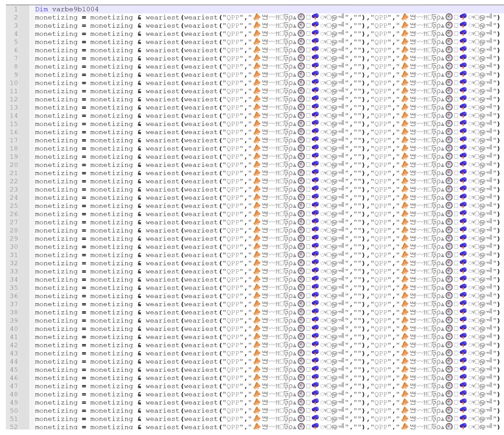Click the equals sign on line 3
The height and width of the screenshot is (435, 504).
[84, 26]
